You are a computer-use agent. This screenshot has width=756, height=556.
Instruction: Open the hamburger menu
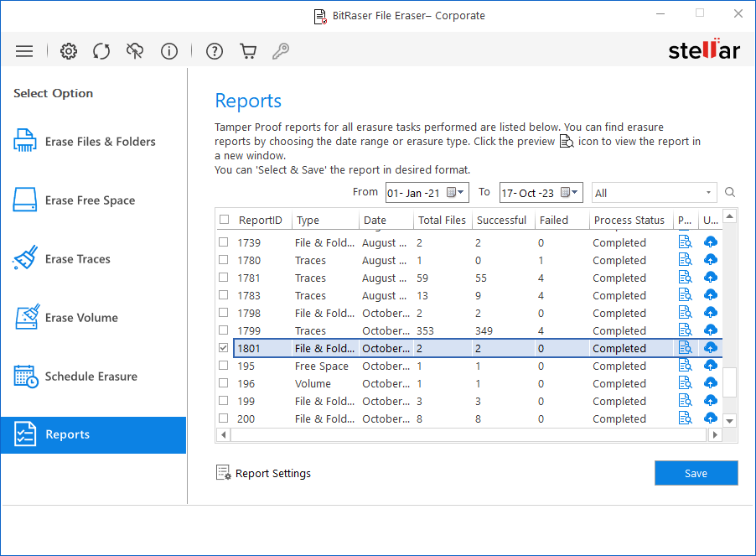tap(24, 51)
